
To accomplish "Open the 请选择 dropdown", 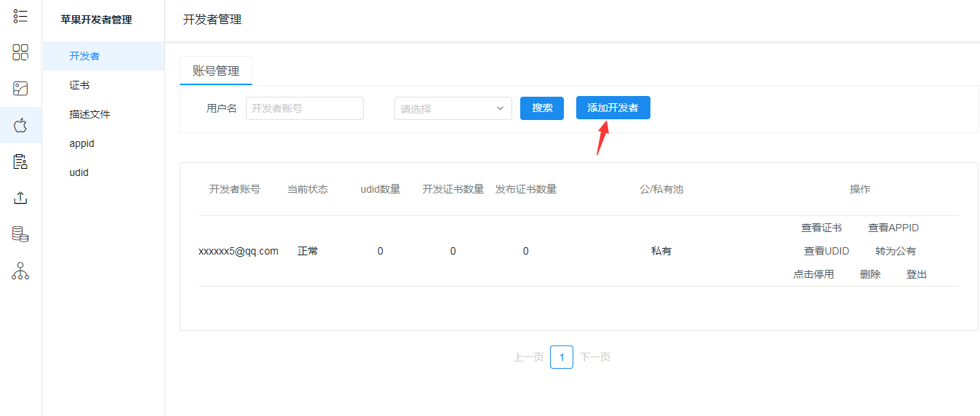I will (453, 108).
